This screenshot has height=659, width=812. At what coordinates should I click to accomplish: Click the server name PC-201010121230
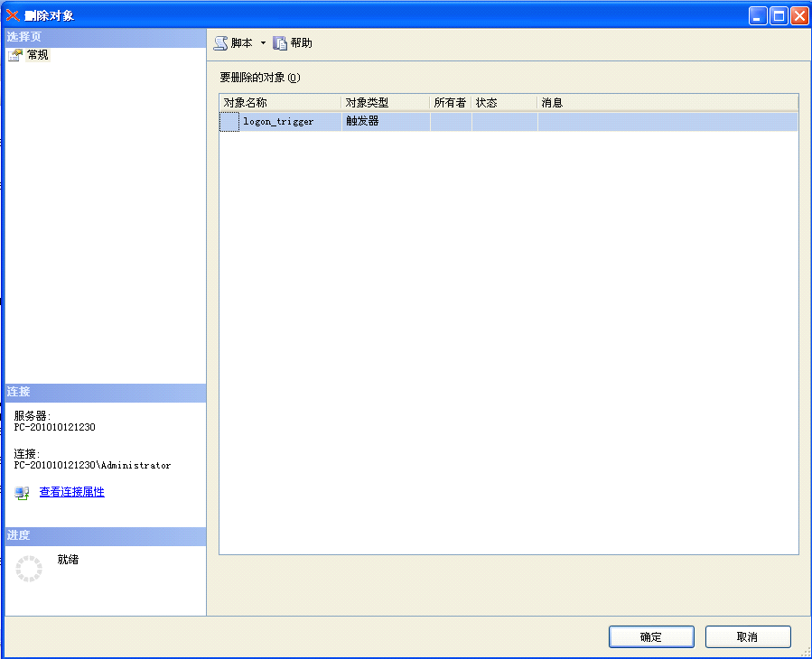(x=55, y=427)
